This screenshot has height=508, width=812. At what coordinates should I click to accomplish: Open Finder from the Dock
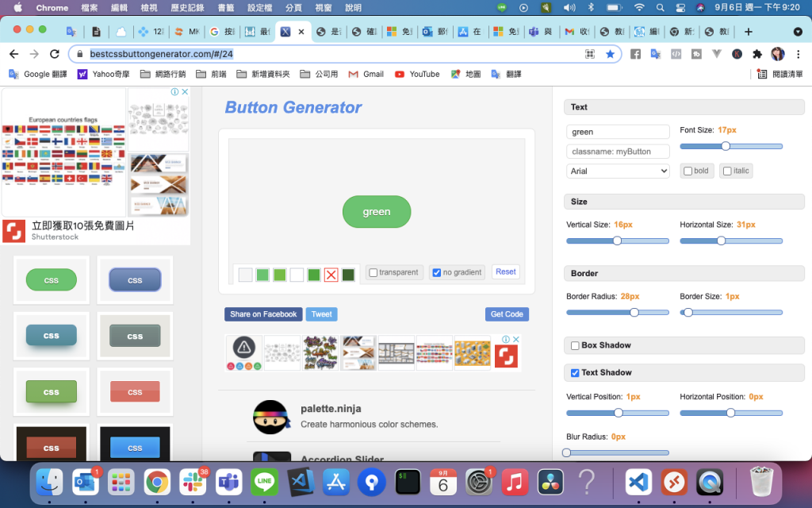(50, 482)
